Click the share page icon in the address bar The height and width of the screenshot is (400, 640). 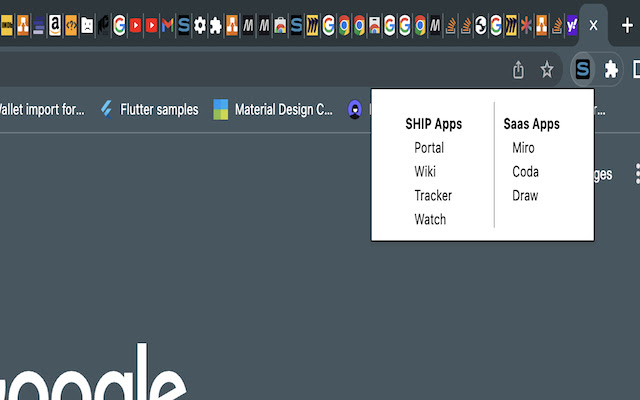518,69
